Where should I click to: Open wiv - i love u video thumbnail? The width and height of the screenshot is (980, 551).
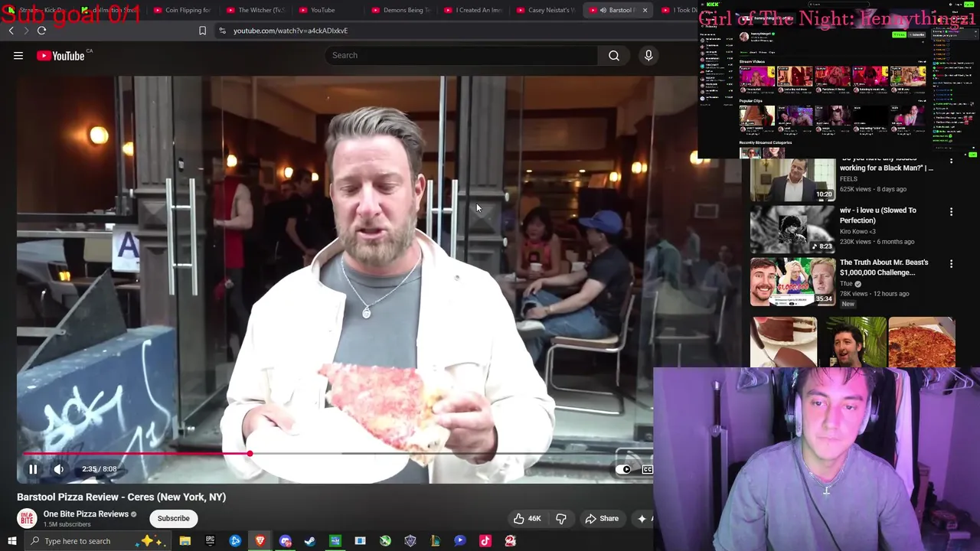pos(792,229)
